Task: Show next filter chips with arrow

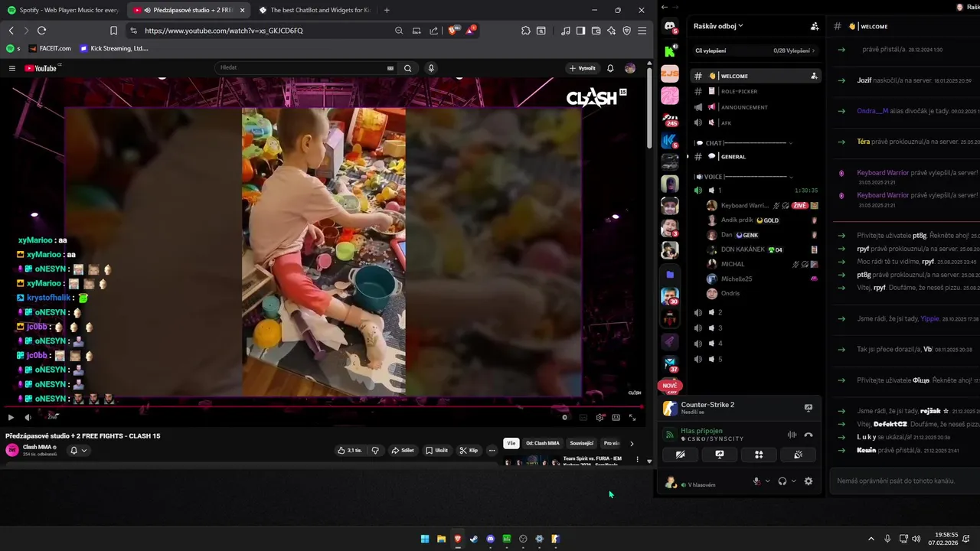Action: coord(632,443)
